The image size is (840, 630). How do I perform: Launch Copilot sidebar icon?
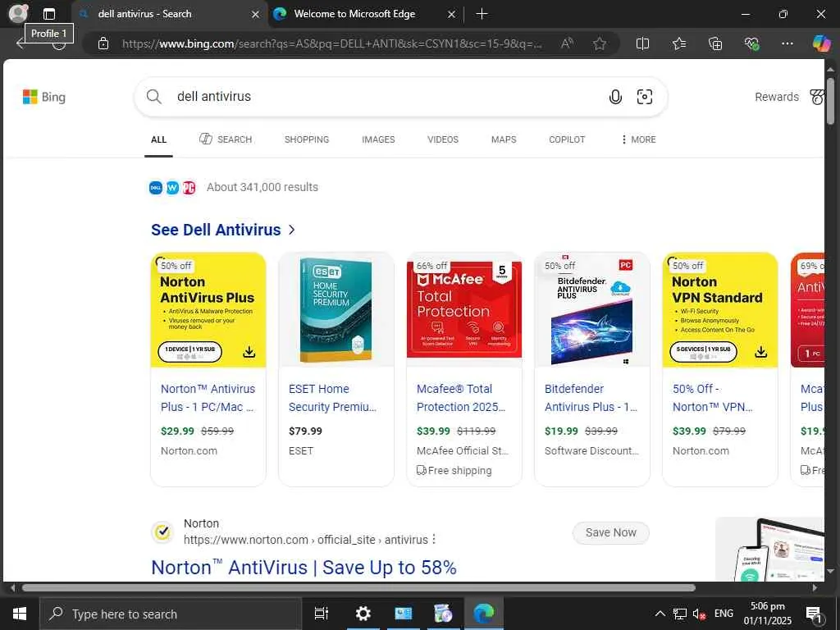pyautogui.click(x=821, y=43)
